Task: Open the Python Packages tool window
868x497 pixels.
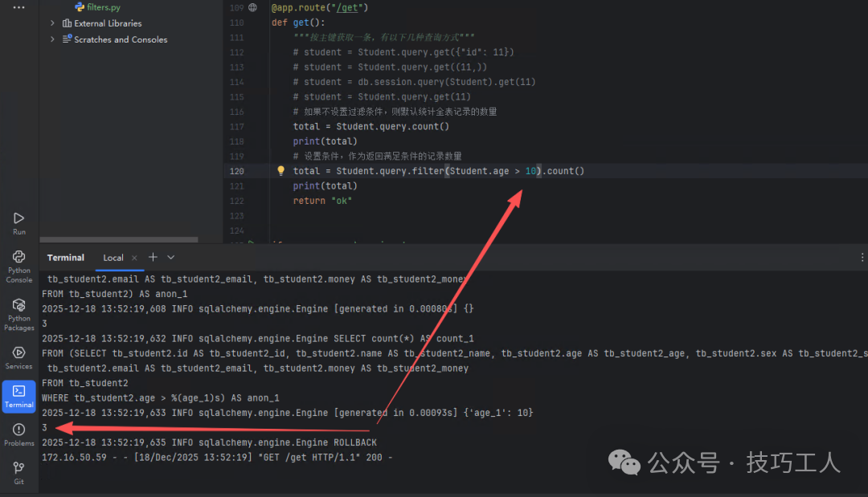Action: (18, 315)
